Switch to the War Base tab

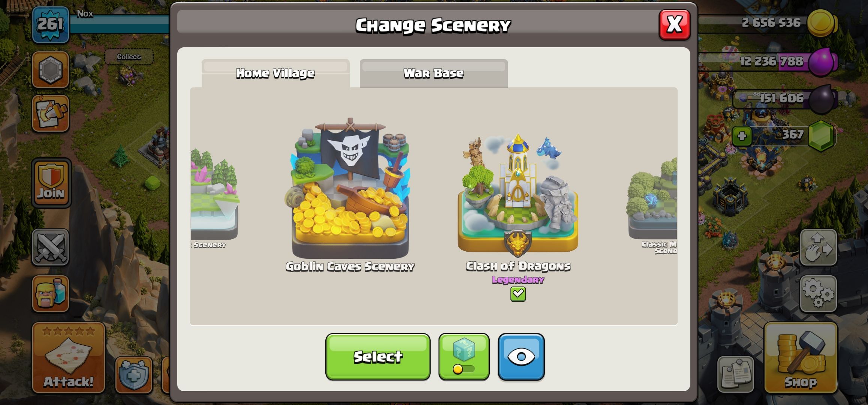pyautogui.click(x=434, y=73)
